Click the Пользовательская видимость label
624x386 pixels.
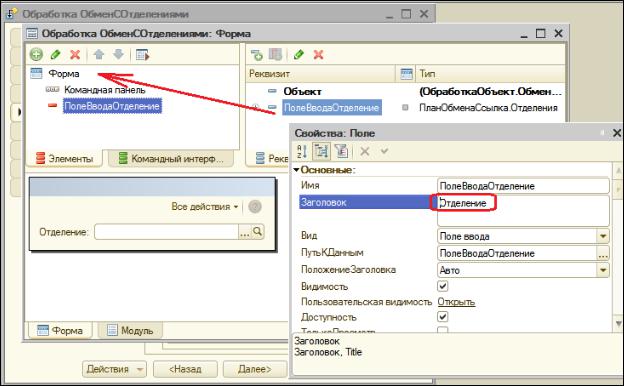(366, 302)
